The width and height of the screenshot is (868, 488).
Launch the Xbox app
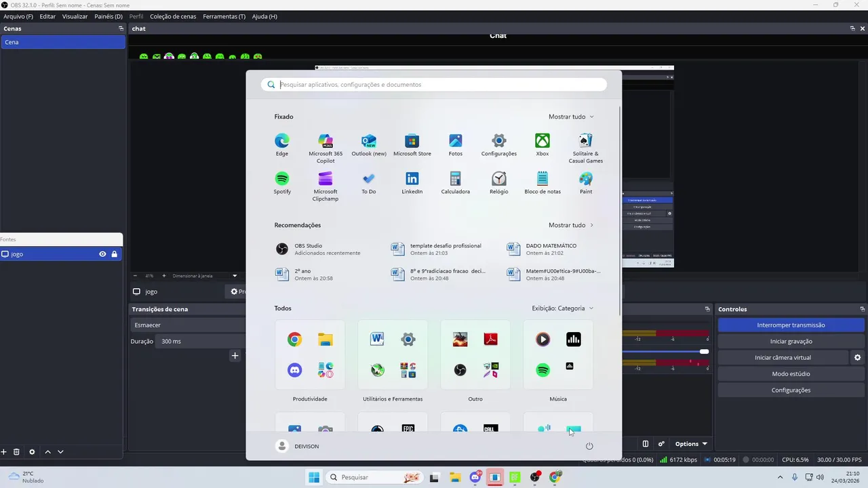[x=542, y=145]
